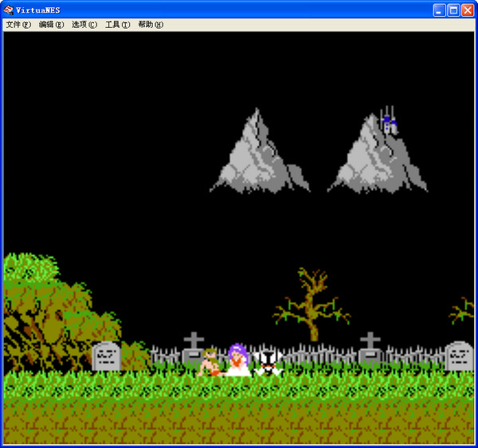478x448 pixels.
Task: Open the 编辑(E) menu
Action: (x=51, y=25)
